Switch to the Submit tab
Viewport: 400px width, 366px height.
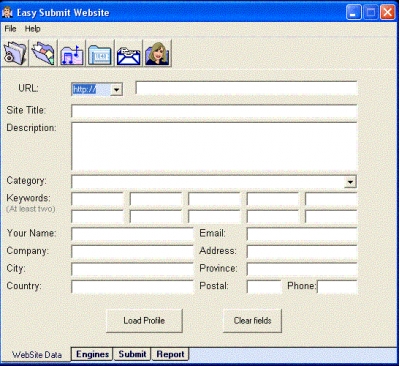pos(132,354)
